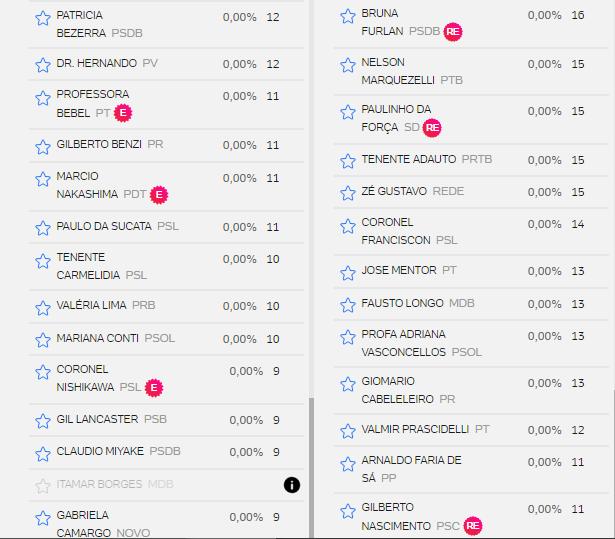Screen dimensions: 615x539
Task: Toggle star for Gilberto Benzi
Action: click(42, 146)
